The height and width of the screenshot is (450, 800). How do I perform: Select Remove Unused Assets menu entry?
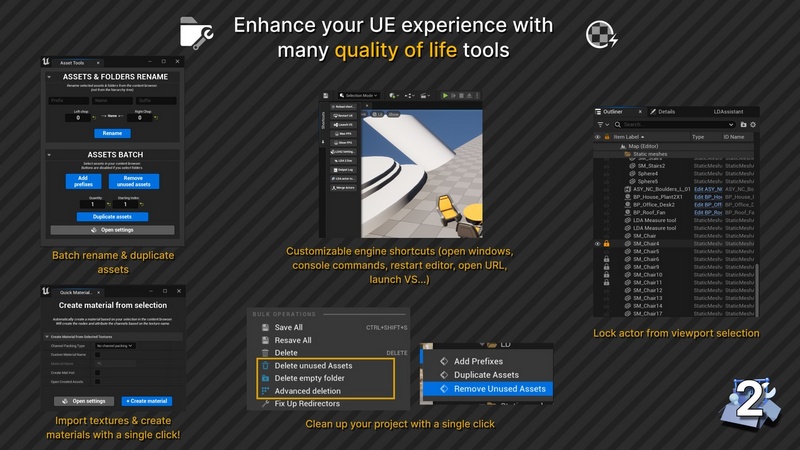pos(499,388)
